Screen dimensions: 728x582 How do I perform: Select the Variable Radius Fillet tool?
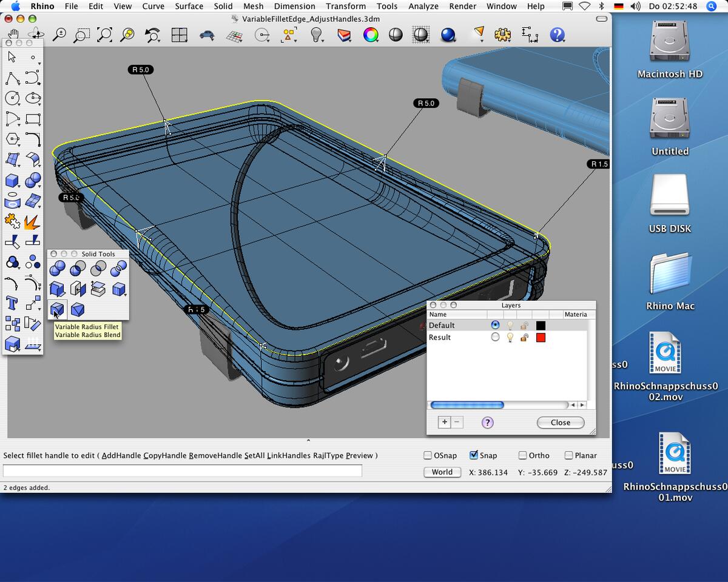57,310
